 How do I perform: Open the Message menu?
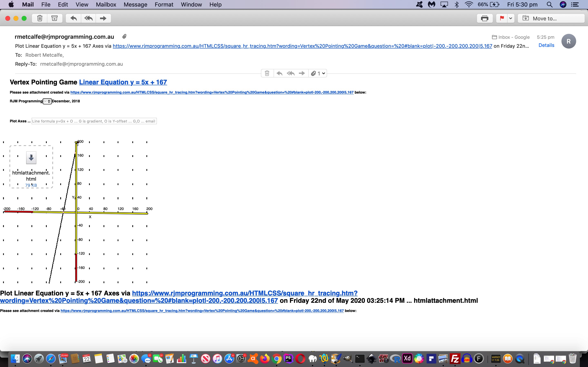click(135, 5)
